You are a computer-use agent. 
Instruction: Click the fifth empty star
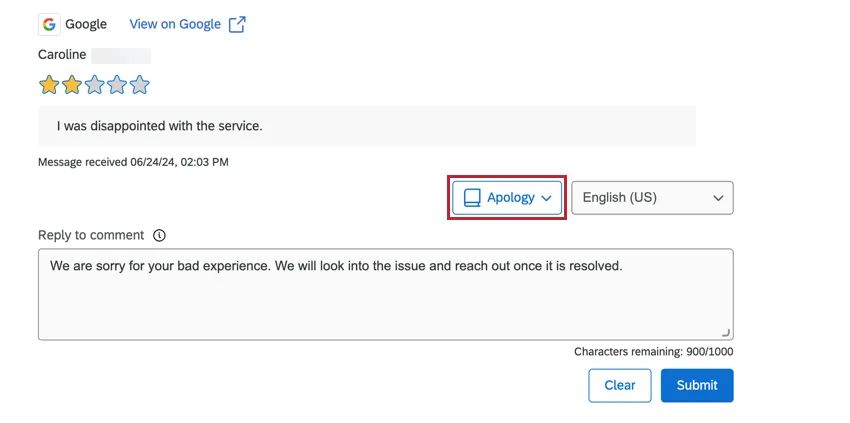(140, 85)
